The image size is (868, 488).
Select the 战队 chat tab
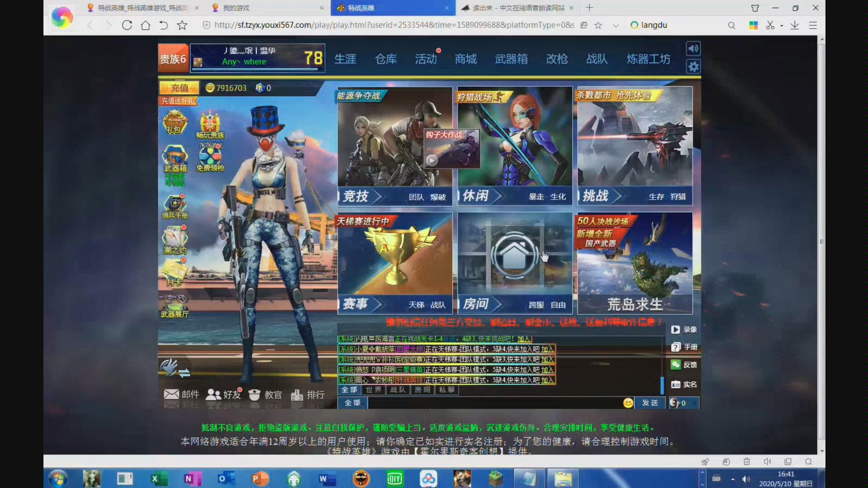pos(398,390)
